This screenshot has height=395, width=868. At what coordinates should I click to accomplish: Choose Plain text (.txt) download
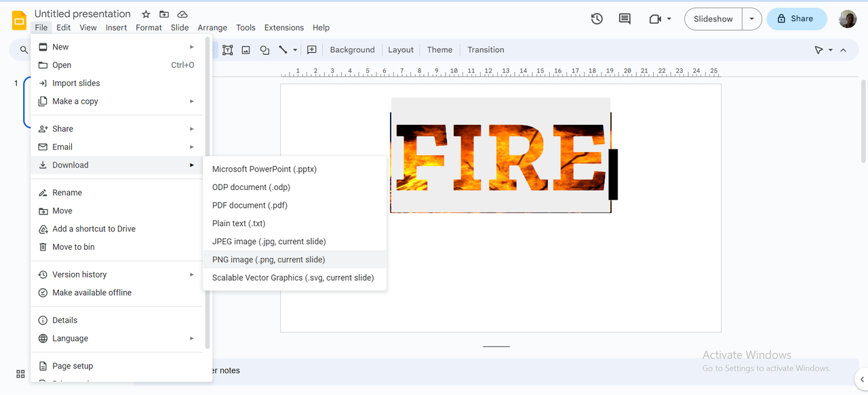tap(295, 223)
